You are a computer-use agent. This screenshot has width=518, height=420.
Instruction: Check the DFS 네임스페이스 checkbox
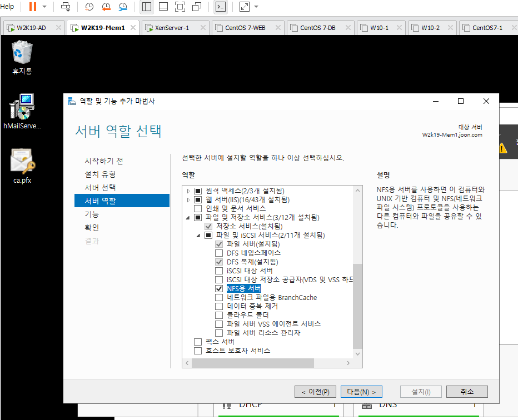click(219, 253)
